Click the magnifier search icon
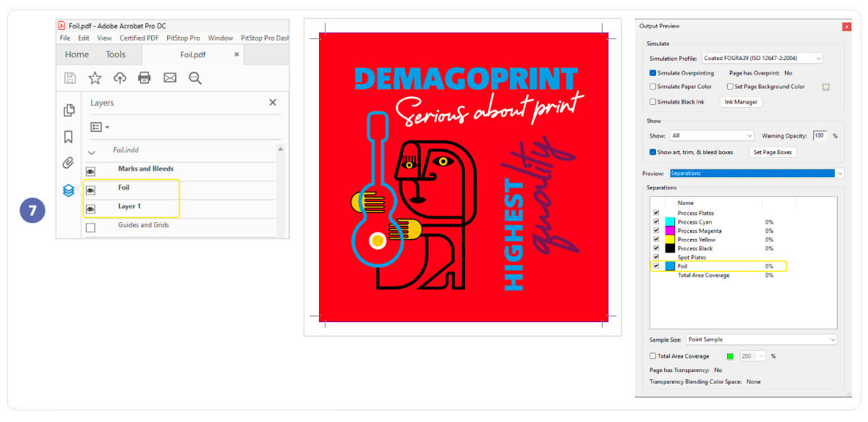The height and width of the screenshot is (422, 868). pyautogui.click(x=195, y=77)
